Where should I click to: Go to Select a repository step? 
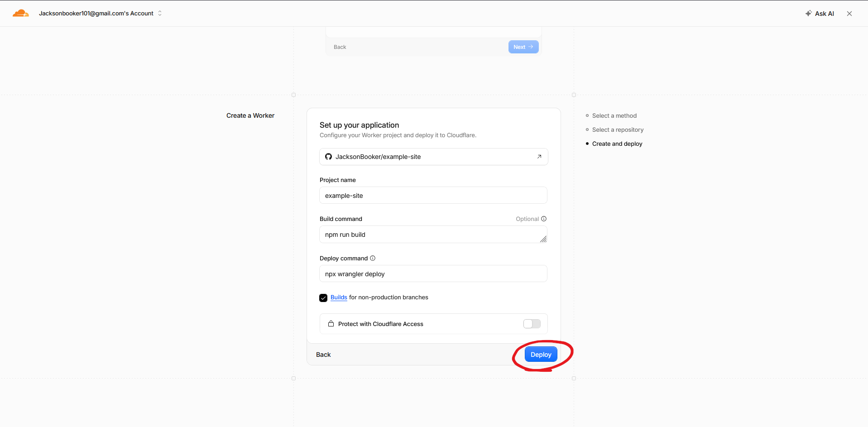tap(618, 130)
